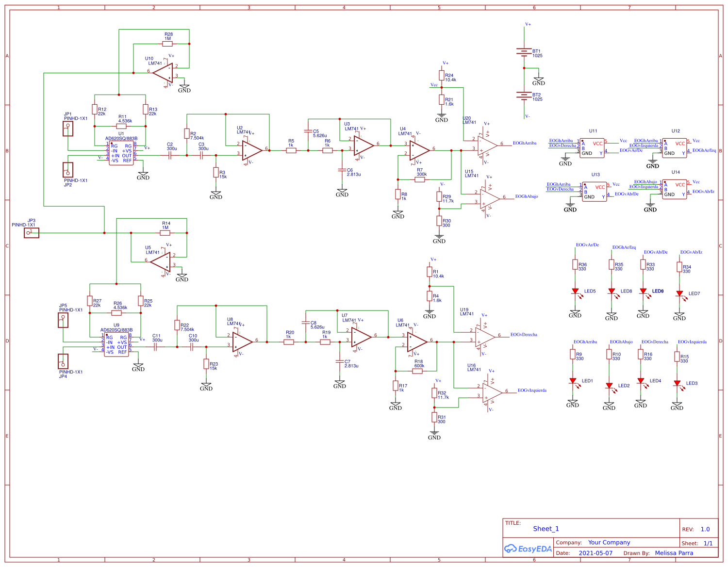Screen dimensions: 728x567
Task: Click the date field showing 2021-05-07
Action: pos(595,553)
